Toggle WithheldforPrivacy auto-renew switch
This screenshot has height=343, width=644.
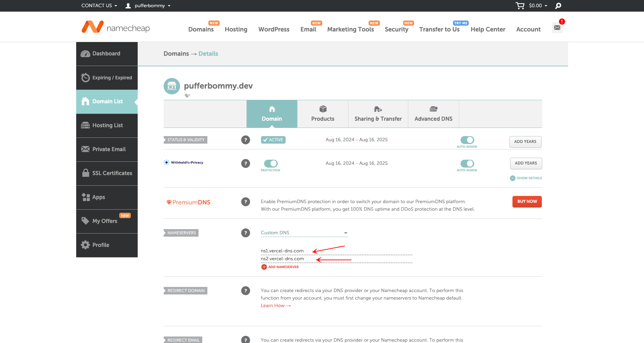[467, 163]
